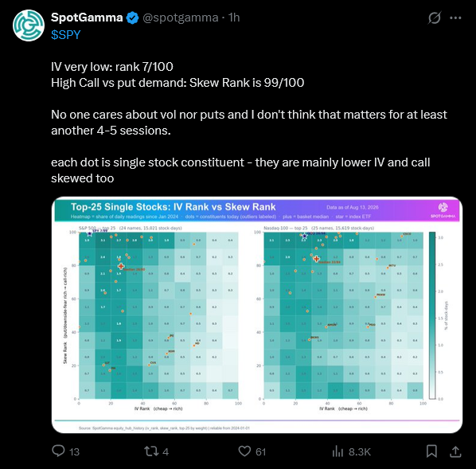Click the Nasdaq-100 median plus marker

point(316,259)
